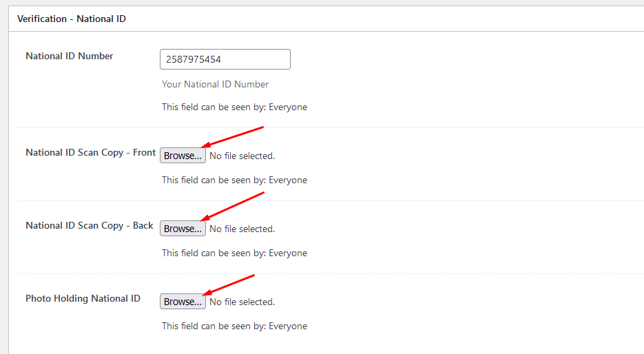Click the 'National ID Number' label
Screen dimensions: 644x354
[x=70, y=56]
